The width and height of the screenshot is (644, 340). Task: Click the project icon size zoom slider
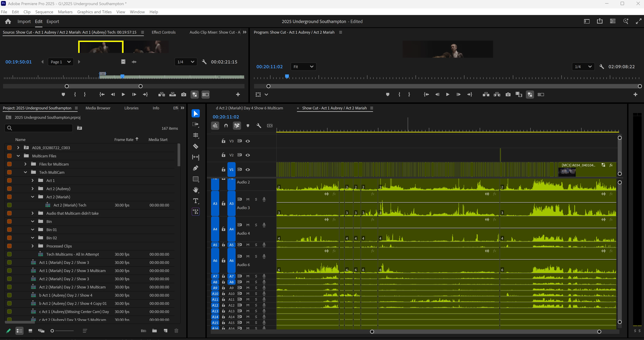tap(52, 331)
